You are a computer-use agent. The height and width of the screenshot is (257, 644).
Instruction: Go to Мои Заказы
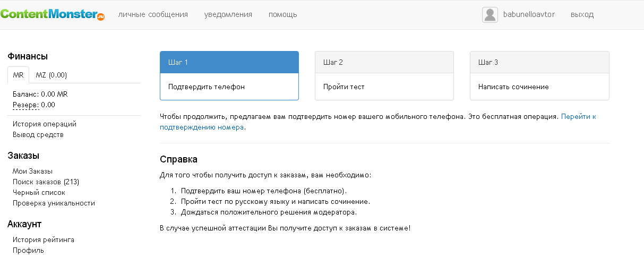coord(33,171)
